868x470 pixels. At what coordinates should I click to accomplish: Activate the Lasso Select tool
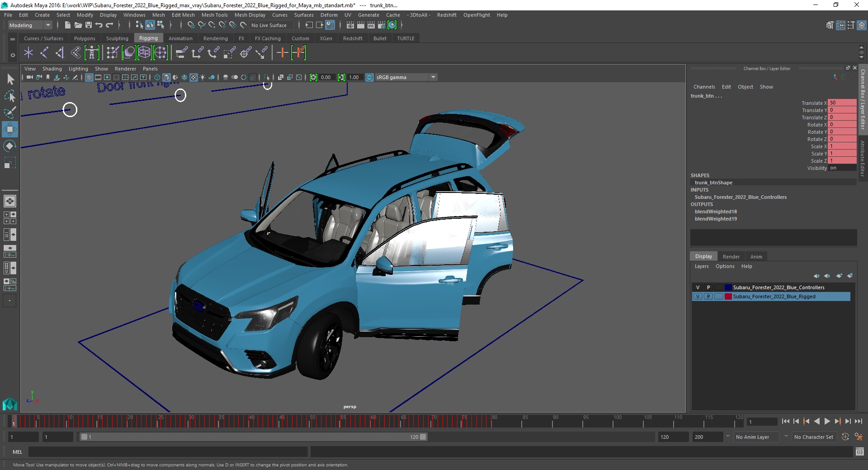[10, 96]
